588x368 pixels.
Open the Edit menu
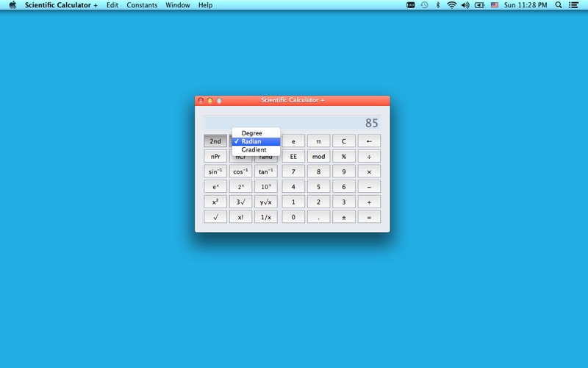pyautogui.click(x=112, y=5)
